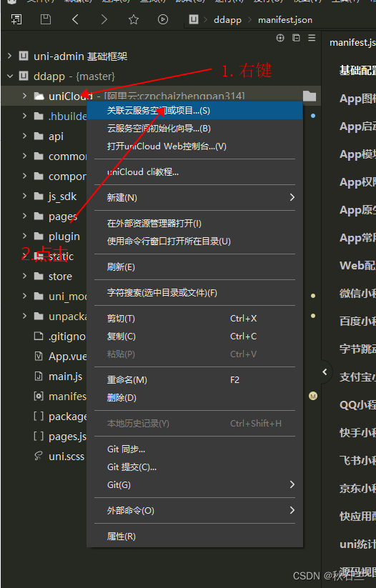Go forward with the right arrow icon
The width and height of the screenshot is (376, 588).
click(x=104, y=19)
